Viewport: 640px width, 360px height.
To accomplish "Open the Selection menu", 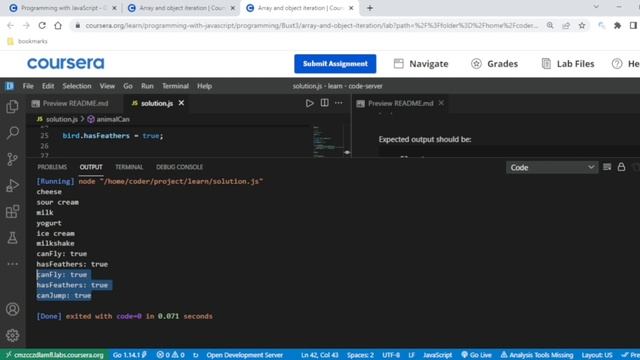I will [x=77, y=86].
